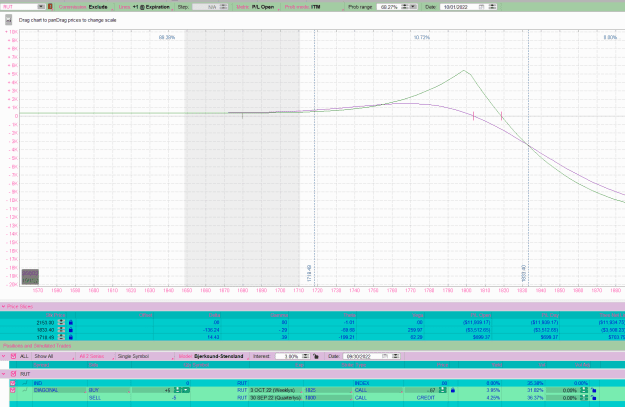The width and height of the screenshot is (625, 407).
Task: Adjust the Interest rate stepper
Action: (x=305, y=356)
